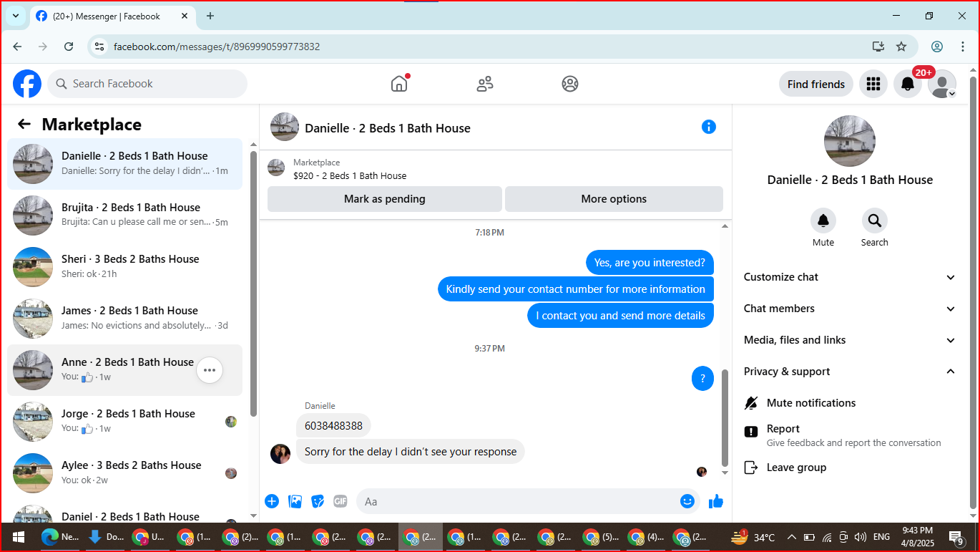Open the Danielle conversation in the list

click(x=125, y=164)
